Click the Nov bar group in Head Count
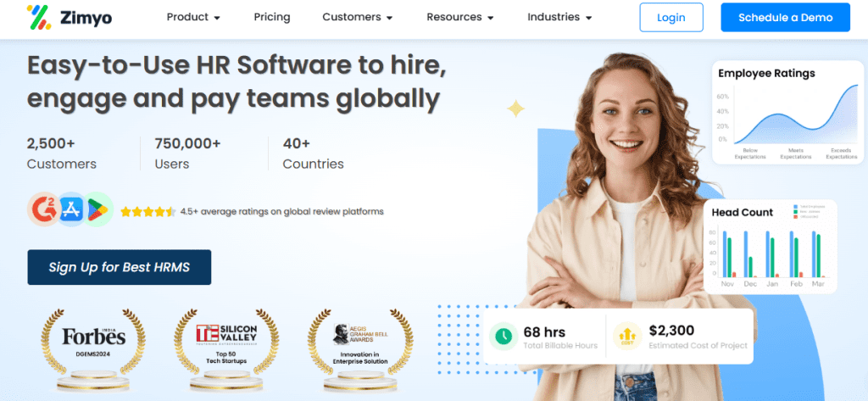The height and width of the screenshot is (401, 868). coord(729,253)
